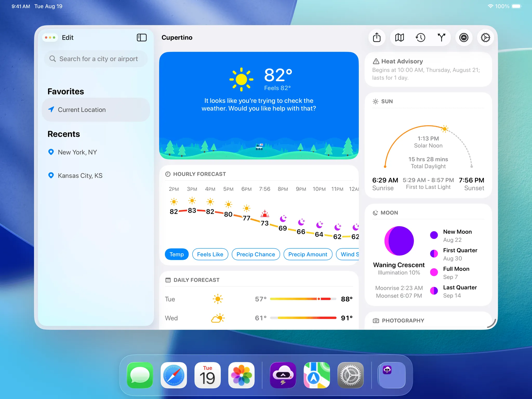Select Precip Chance forecast option
Image resolution: width=532 pixels, height=399 pixels.
pyautogui.click(x=256, y=254)
